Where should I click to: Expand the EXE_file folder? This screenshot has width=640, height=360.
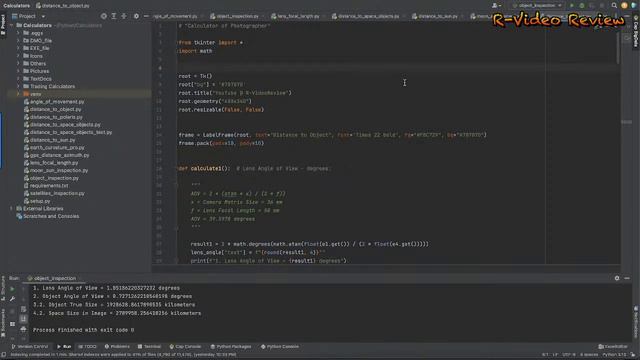[18, 48]
